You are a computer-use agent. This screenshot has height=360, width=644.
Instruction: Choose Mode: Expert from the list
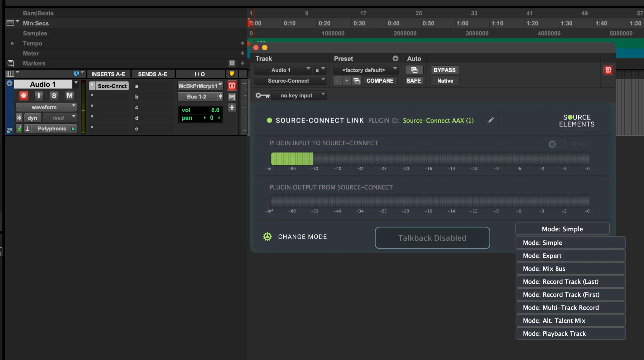570,256
